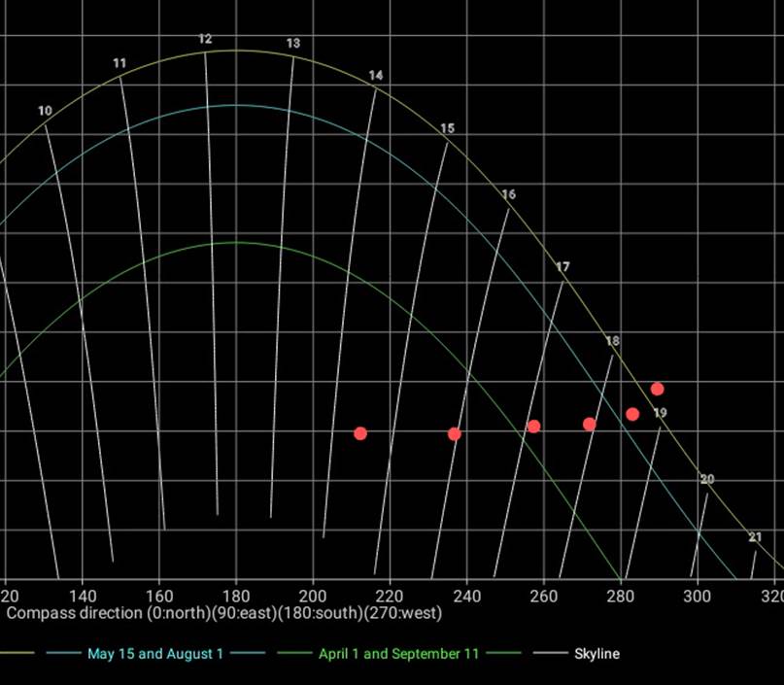The width and height of the screenshot is (784, 685).
Task: Click the fourth red dot from the left
Action: pos(589,424)
